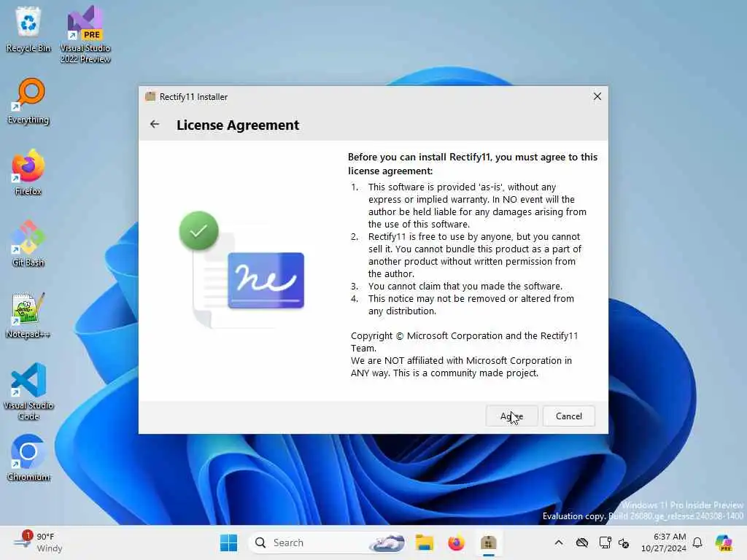Click the 'This software is provided' clause

[477, 206]
